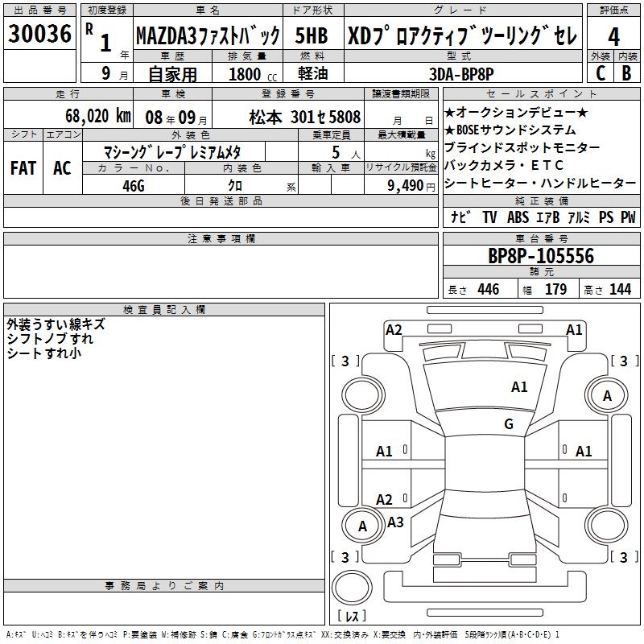Select the interior color クロ
The width and height of the screenshot is (644, 644).
click(x=235, y=185)
